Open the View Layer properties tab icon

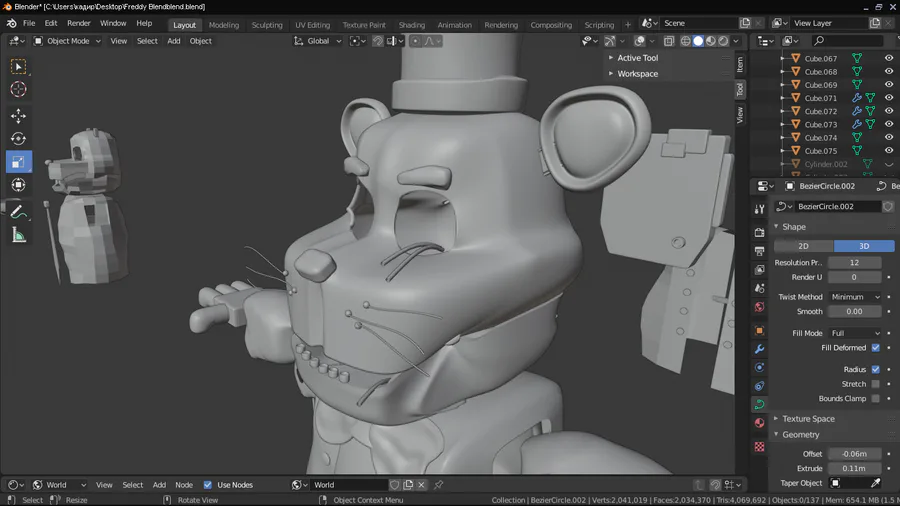(759, 270)
